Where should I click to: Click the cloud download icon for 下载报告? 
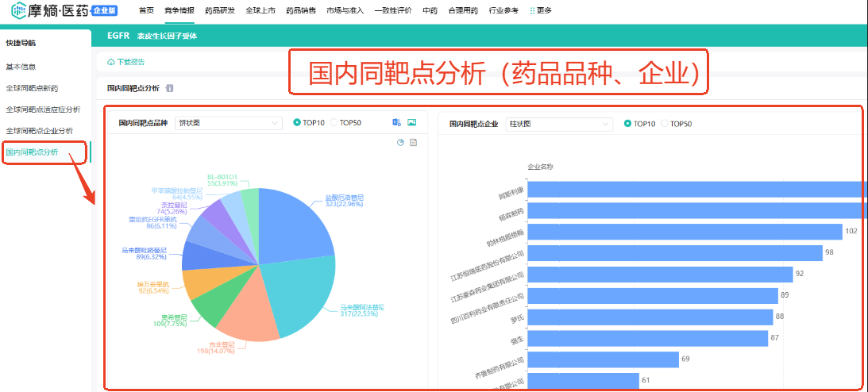[111, 62]
